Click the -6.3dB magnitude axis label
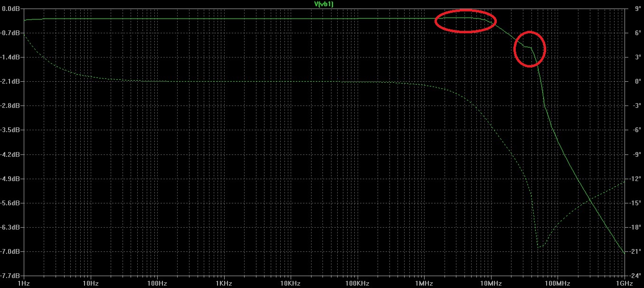Viewport: 644px width, 288px height. click(x=10, y=227)
